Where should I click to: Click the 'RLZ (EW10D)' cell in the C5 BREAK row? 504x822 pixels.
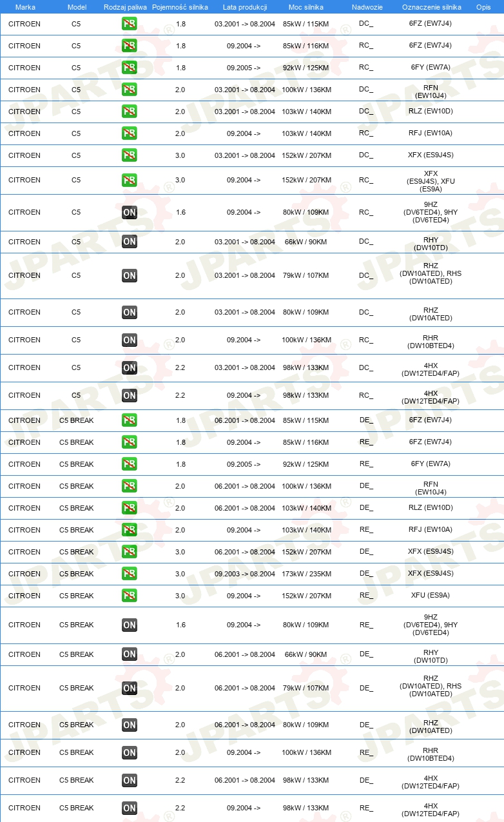(x=431, y=508)
